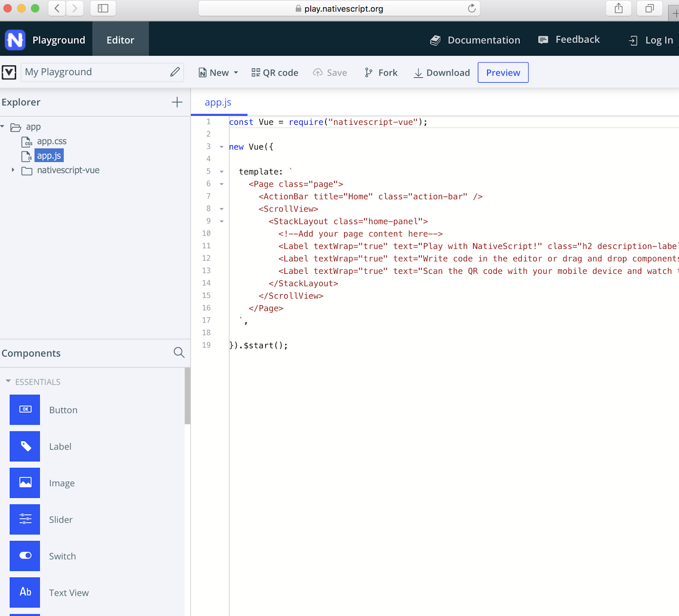679x616 pixels.
Task: Add a new file with Explorer plus icon
Action: 177,102
